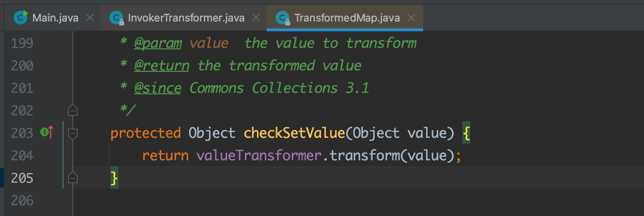Viewport: 644px width, 216px height.
Task: Click the TransformedMap.java locked class icon
Action: 283,18
